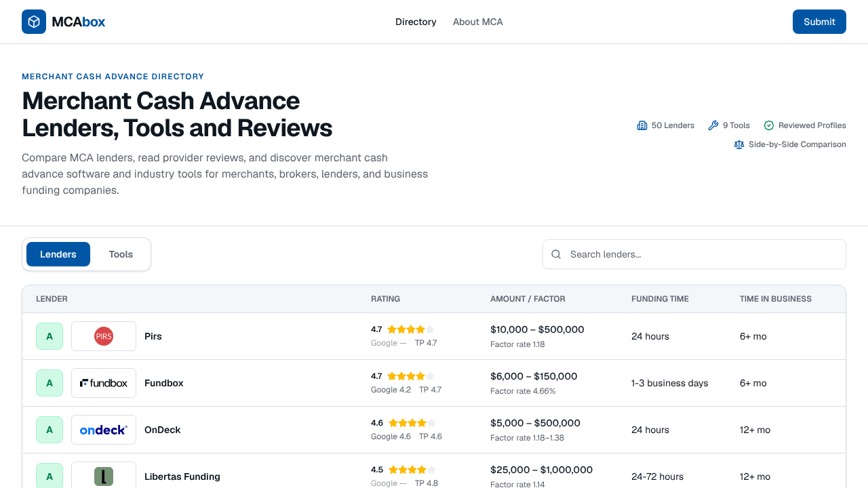Click the star rating for OnDeck

(411, 423)
